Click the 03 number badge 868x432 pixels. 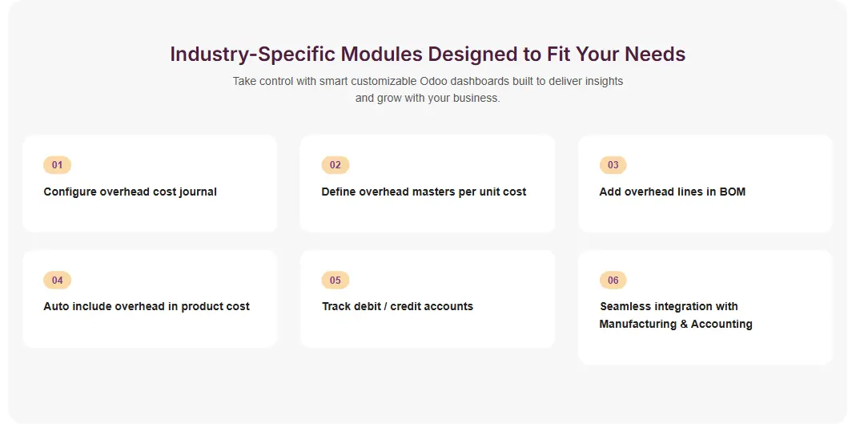(x=613, y=165)
